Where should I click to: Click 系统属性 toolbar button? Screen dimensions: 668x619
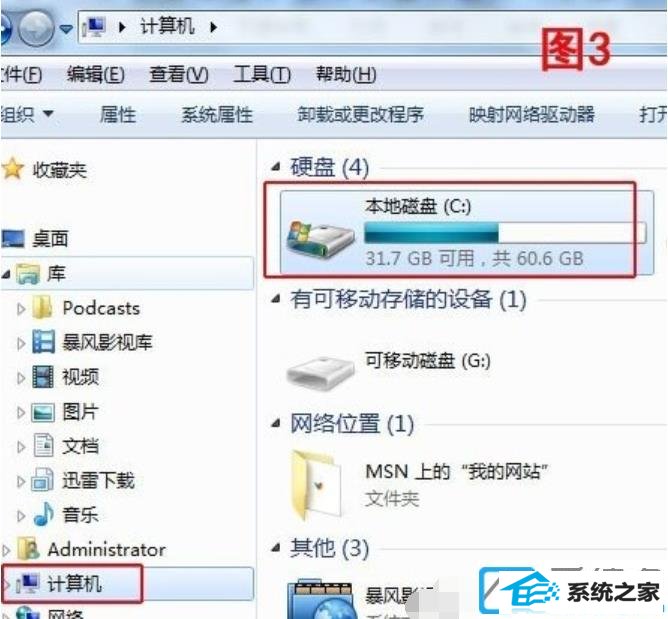click(x=217, y=115)
